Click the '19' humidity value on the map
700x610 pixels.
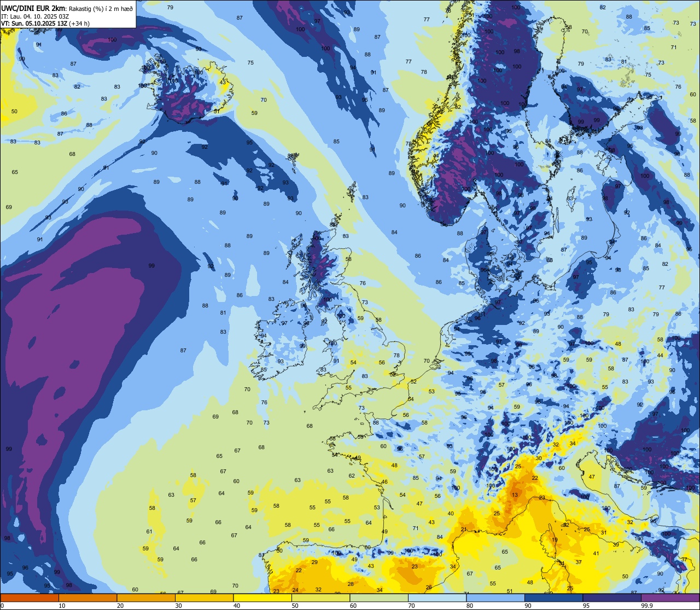[x=555, y=540]
